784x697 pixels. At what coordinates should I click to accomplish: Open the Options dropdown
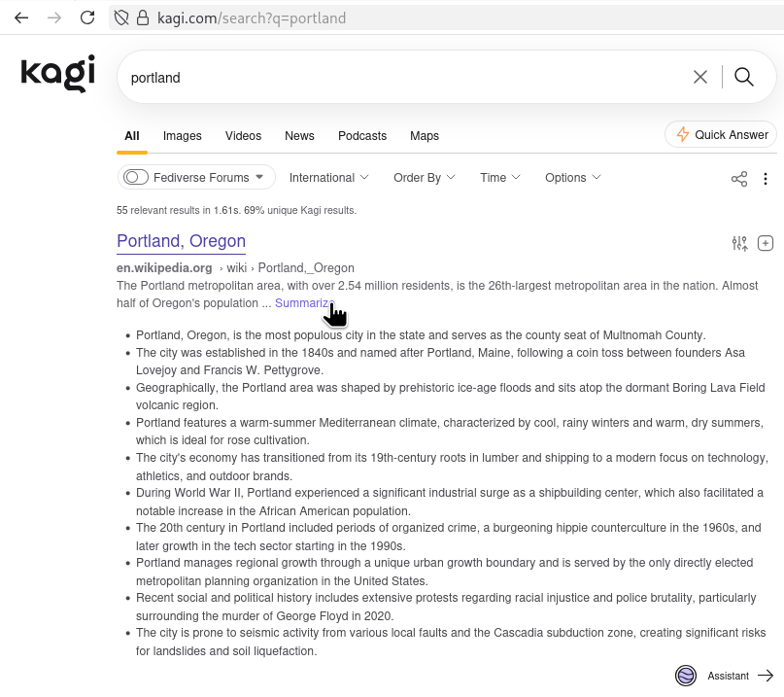point(573,178)
